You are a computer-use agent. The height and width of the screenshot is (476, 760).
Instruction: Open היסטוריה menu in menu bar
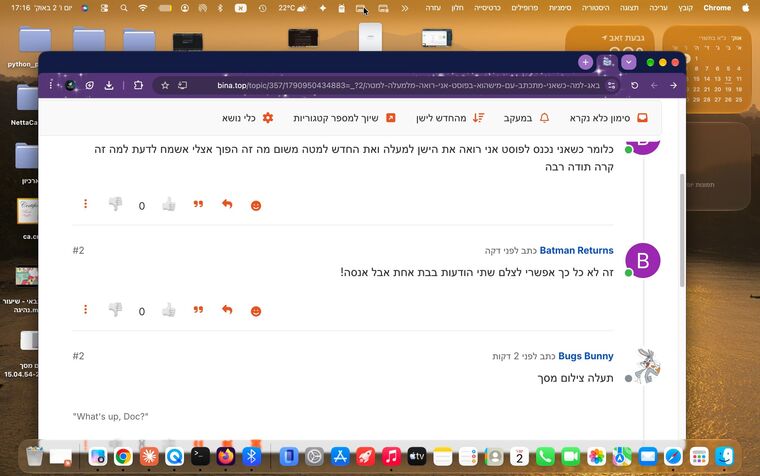pyautogui.click(x=595, y=8)
